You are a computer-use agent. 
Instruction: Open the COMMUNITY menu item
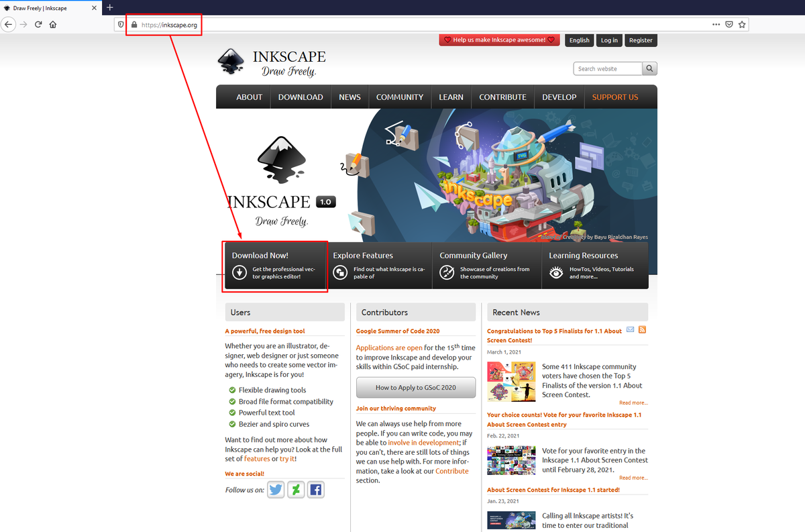tap(400, 97)
